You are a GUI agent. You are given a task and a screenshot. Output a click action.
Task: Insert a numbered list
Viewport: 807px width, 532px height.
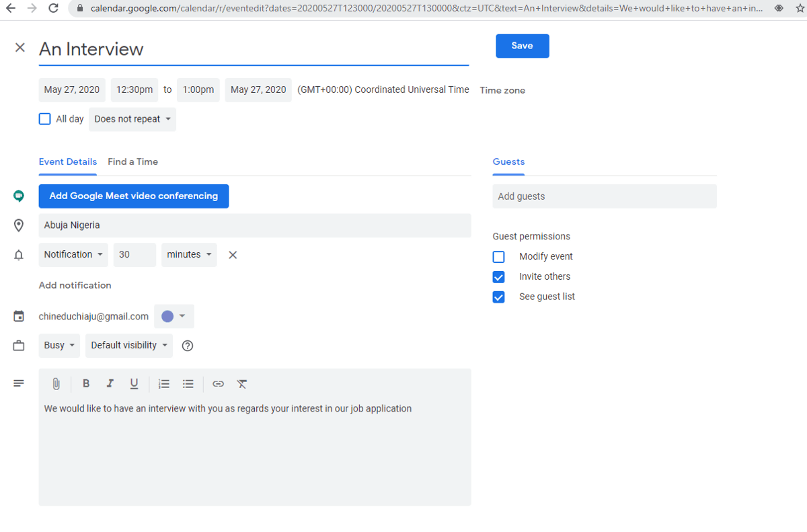[163, 383]
